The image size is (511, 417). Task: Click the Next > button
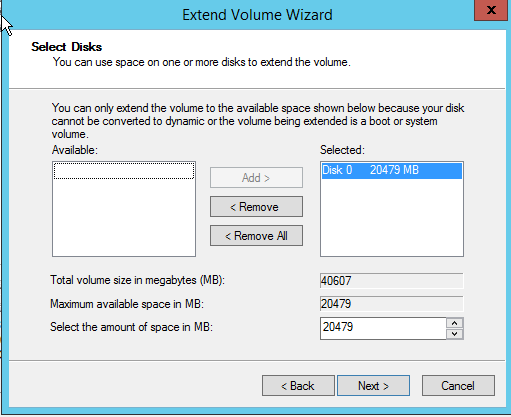pyautogui.click(x=373, y=386)
